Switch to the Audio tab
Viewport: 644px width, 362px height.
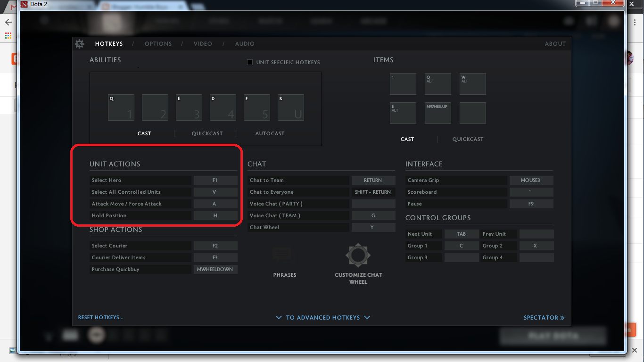click(245, 44)
